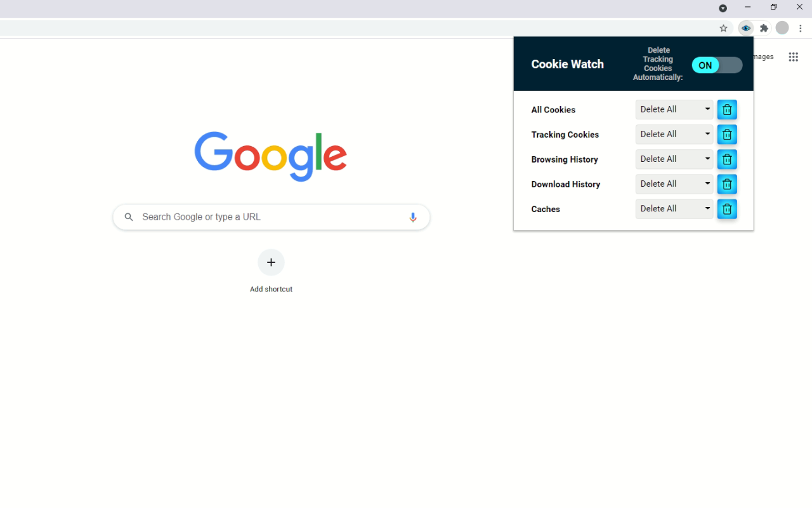Focus the Search Google or type URL box
The width and height of the screenshot is (812, 508).
pos(272,217)
